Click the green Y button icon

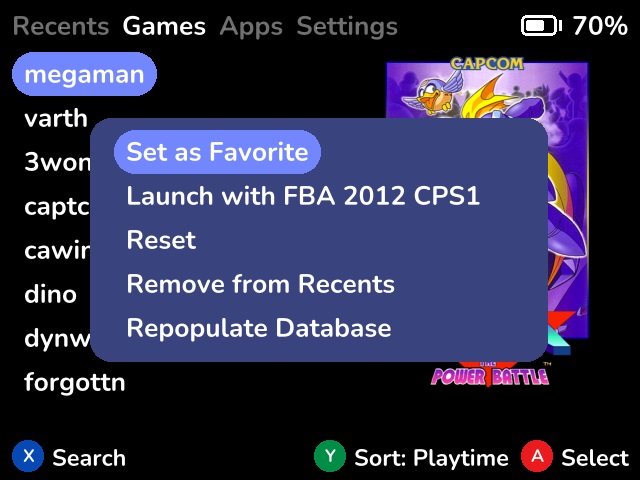[x=330, y=456]
